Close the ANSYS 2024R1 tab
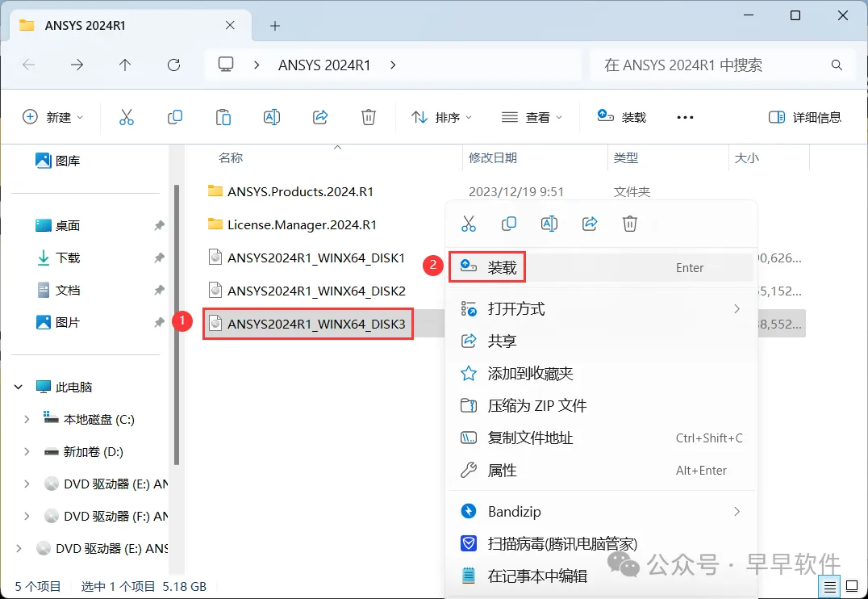This screenshot has width=868, height=599. tap(230, 26)
